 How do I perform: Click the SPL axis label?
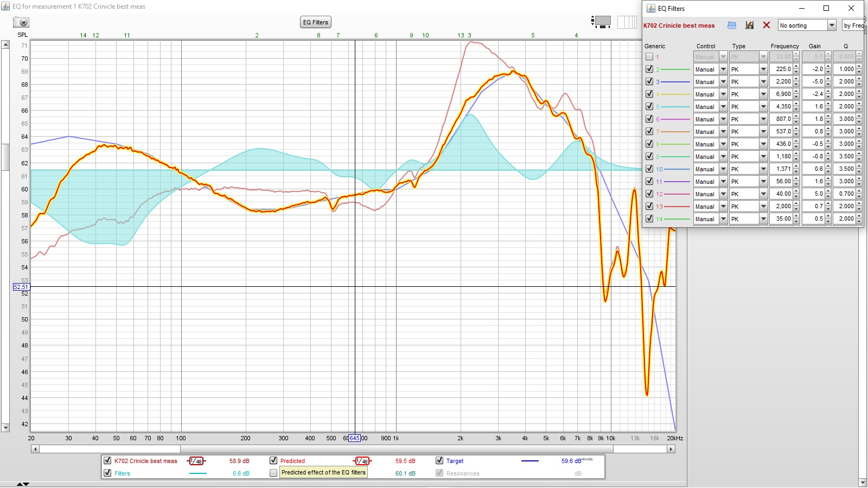coord(22,35)
